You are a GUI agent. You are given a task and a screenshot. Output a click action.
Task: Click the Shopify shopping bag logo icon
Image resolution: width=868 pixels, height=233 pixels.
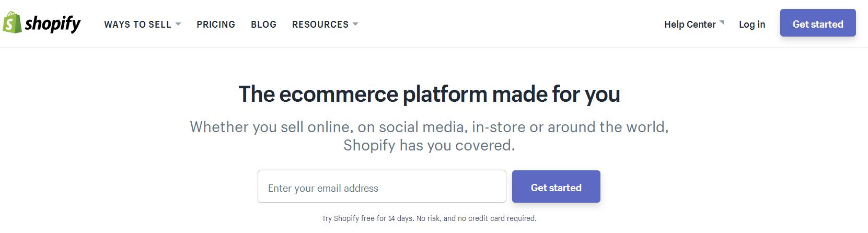coord(11,24)
